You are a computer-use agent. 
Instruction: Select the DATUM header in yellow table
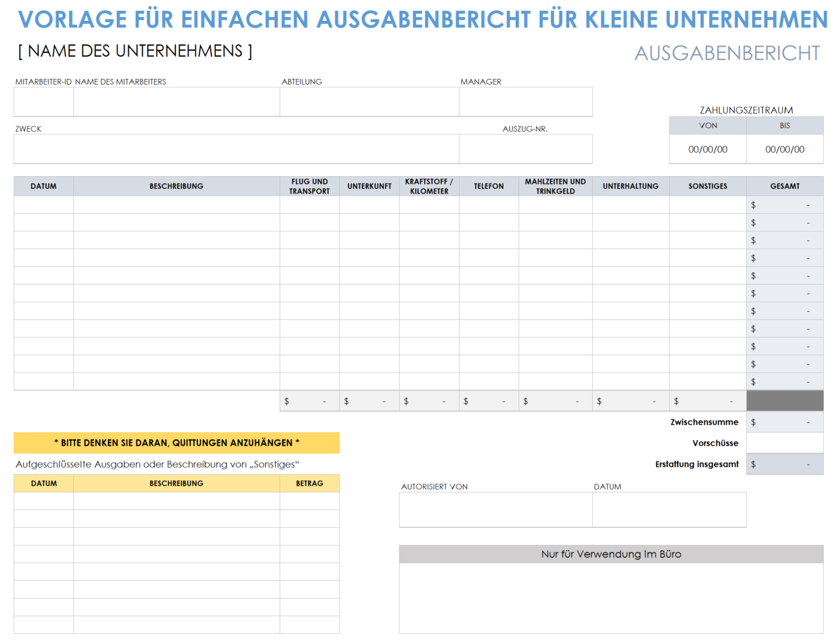click(44, 483)
